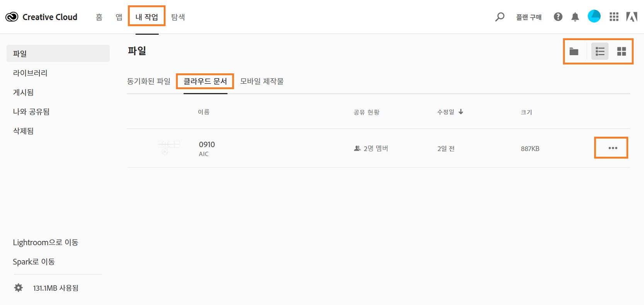Open the notifications bell icon
The height and width of the screenshot is (305, 644).
575,17
